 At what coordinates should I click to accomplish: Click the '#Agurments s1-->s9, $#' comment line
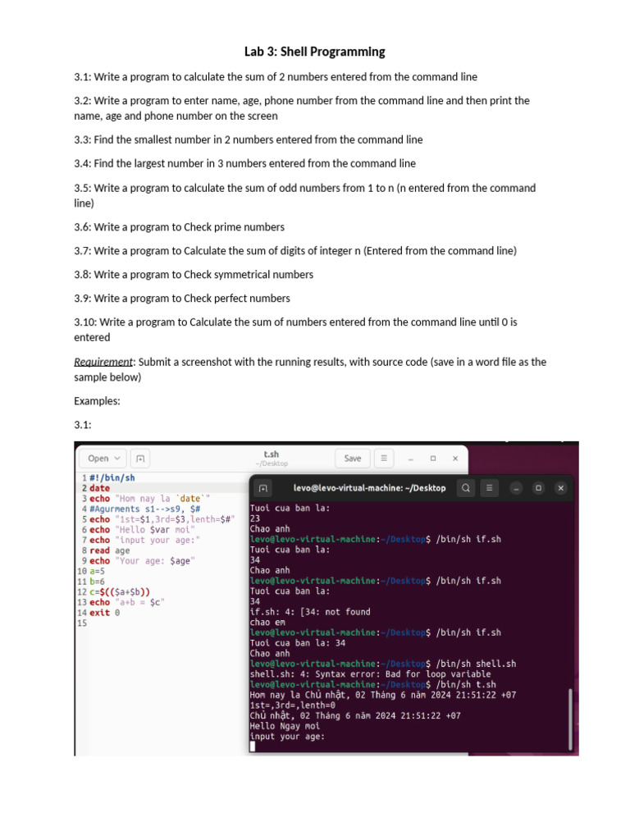pos(144,509)
